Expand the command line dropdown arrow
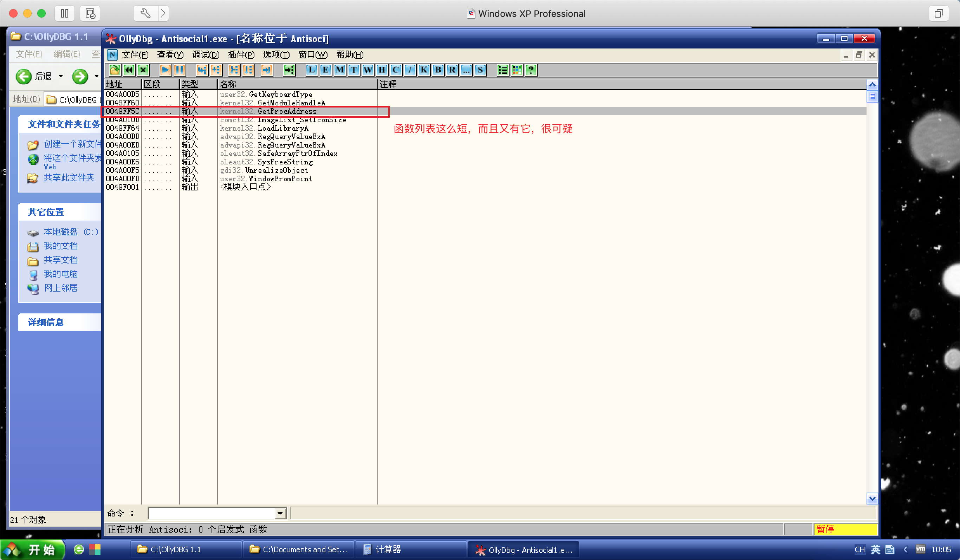Image resolution: width=960 pixels, height=560 pixels. [x=280, y=513]
